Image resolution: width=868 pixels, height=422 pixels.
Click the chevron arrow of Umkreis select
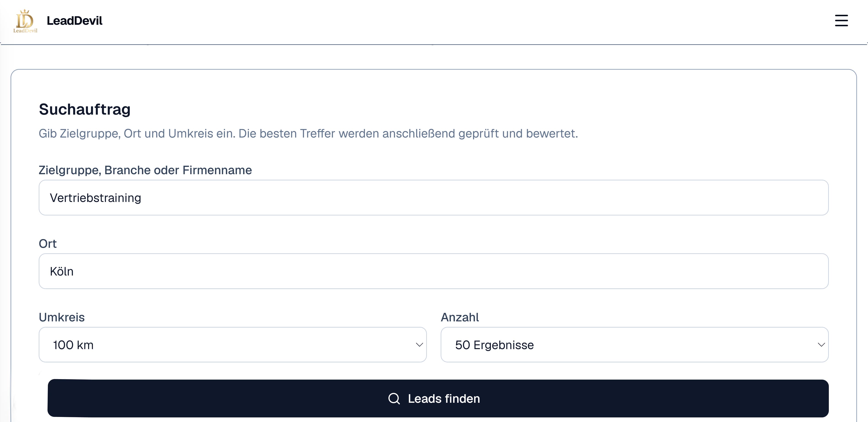(x=419, y=345)
